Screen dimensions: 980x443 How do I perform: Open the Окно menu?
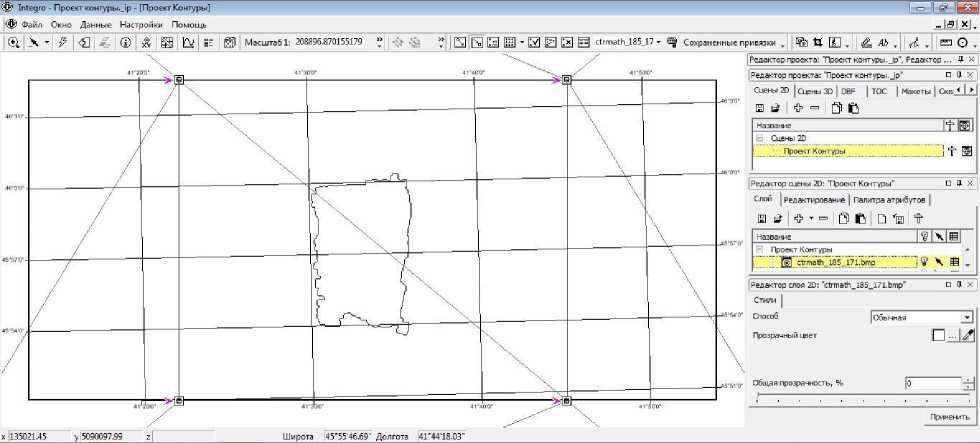coord(61,24)
